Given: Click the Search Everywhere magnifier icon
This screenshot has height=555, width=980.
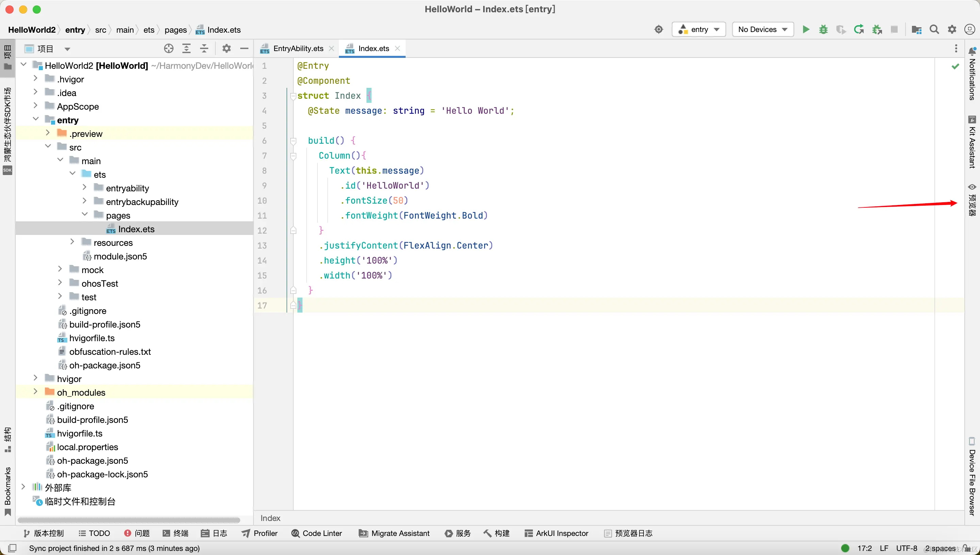Looking at the screenshot, I should tap(934, 29).
